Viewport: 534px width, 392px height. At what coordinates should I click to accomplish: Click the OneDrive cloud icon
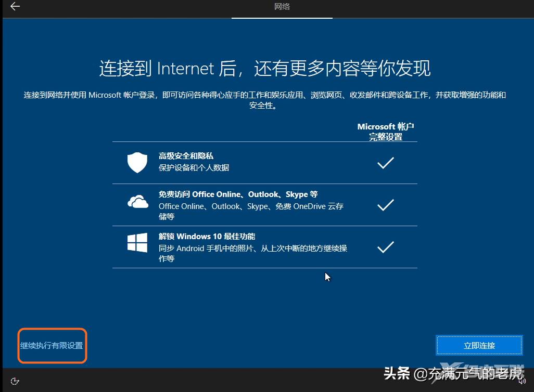pos(137,201)
